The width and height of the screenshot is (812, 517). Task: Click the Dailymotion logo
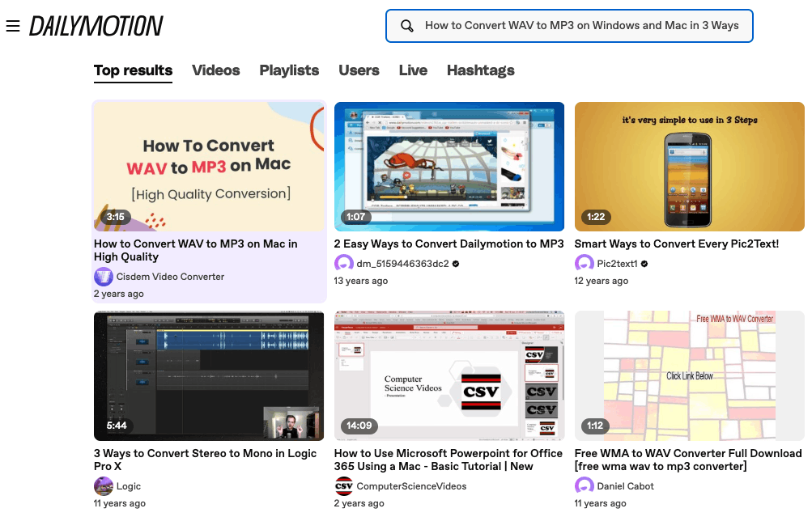[x=96, y=26]
